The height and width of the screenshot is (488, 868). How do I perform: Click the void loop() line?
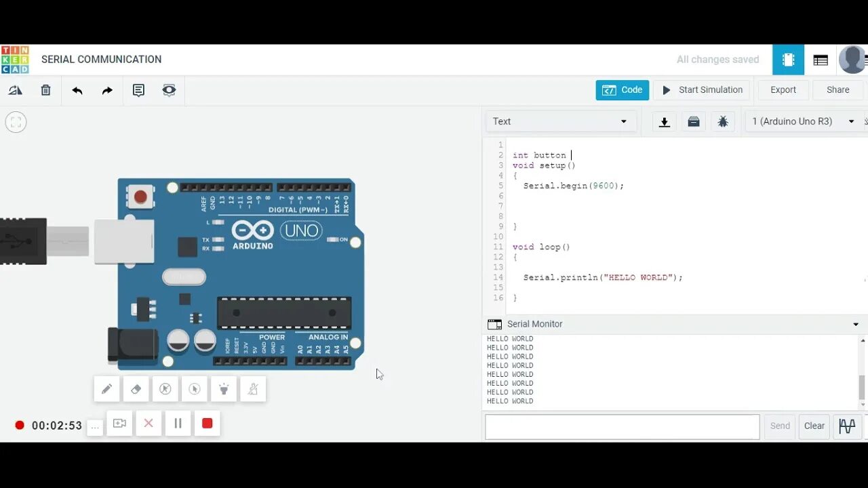(x=541, y=247)
